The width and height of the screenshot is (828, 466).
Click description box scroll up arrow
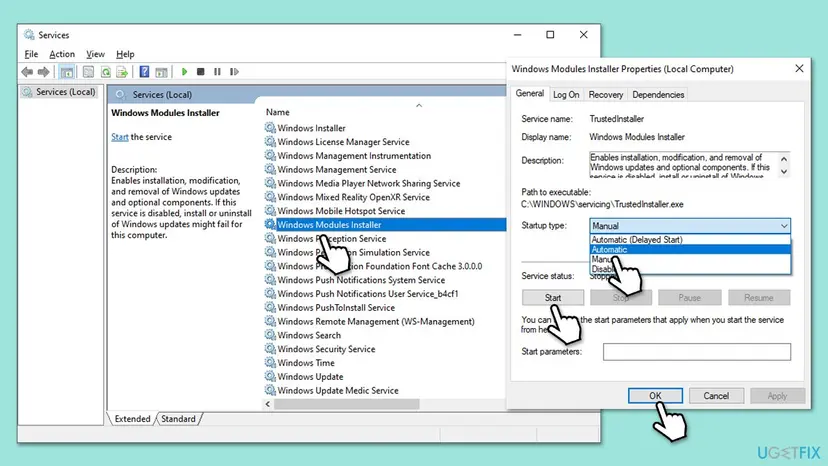tap(784, 159)
